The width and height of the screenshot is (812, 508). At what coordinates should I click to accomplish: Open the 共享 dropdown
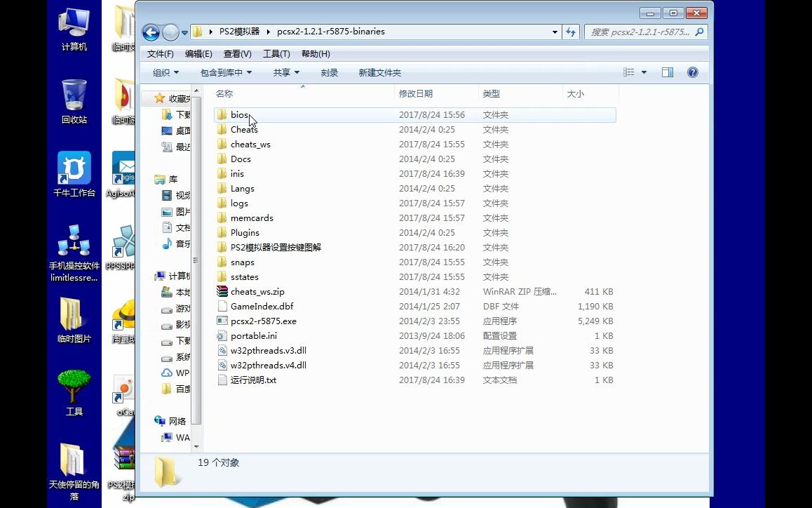point(286,72)
